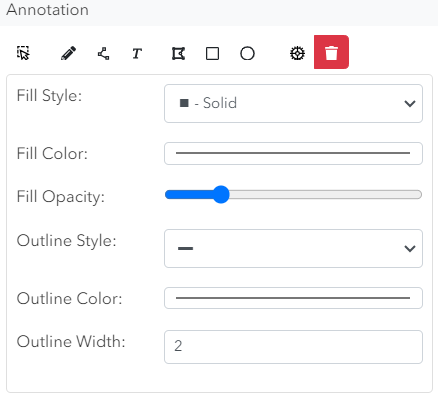Open the Fill Color picker

(293, 153)
